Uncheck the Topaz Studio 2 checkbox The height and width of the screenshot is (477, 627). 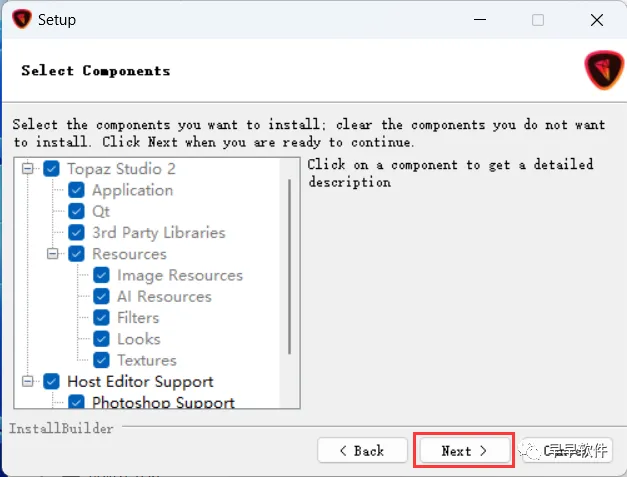click(51, 169)
